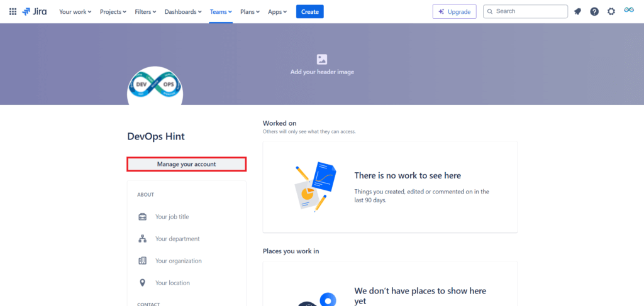644x306 pixels.
Task: Click We don't have places to show text
Action: [x=420, y=296]
